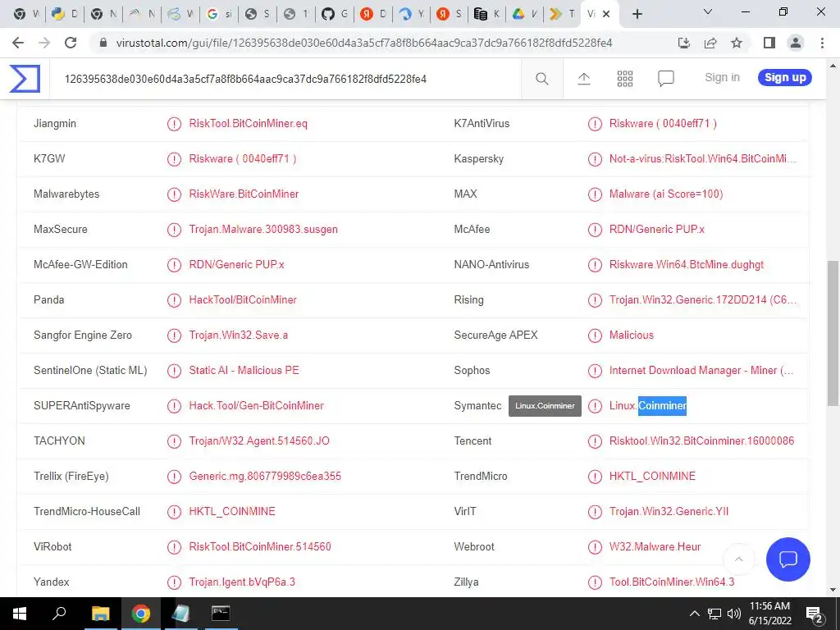The height and width of the screenshot is (630, 840).
Task: Open the blue chat support bubble
Action: point(788,559)
